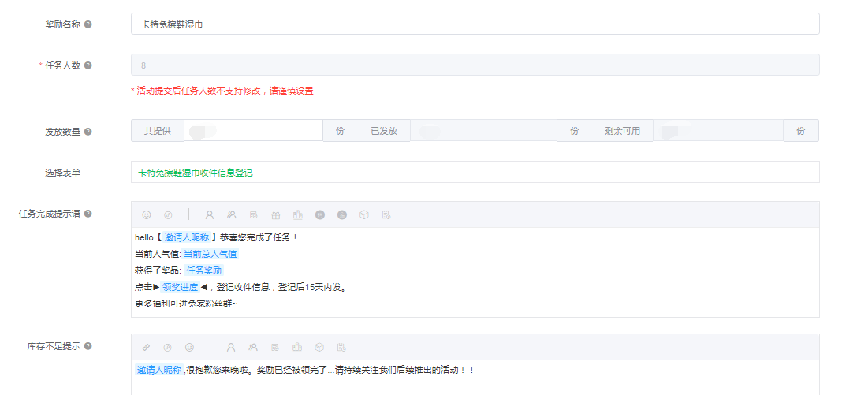Click cube package icon in task-completion toolbar
The image size is (868, 395).
click(363, 214)
